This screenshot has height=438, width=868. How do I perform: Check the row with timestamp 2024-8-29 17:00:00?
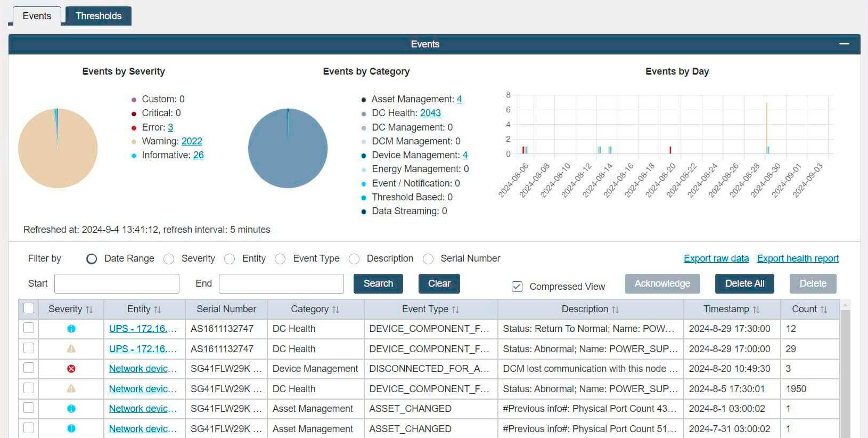29,348
